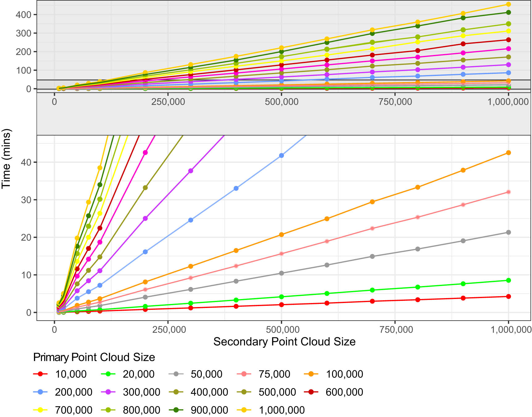Click the last gray data point in lower plot

pos(509,232)
